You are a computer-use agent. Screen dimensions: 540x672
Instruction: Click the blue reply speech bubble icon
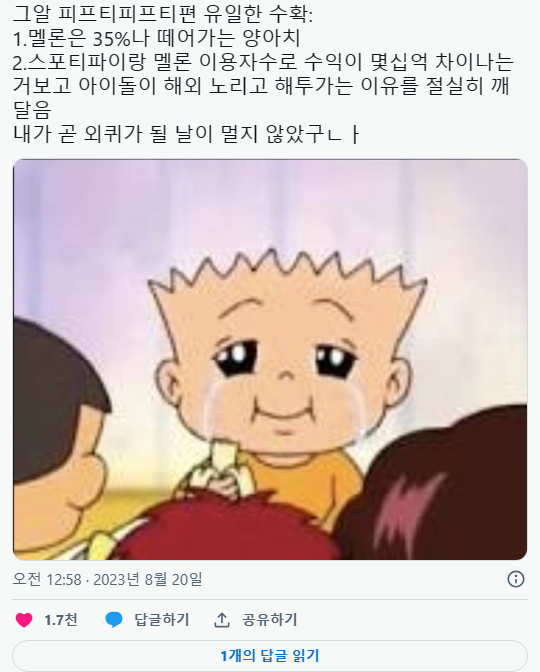pyautogui.click(x=114, y=620)
